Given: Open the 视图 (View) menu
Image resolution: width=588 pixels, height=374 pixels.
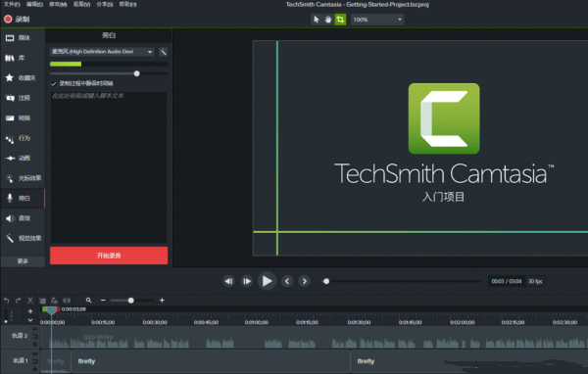Looking at the screenshot, I should 81,4.
